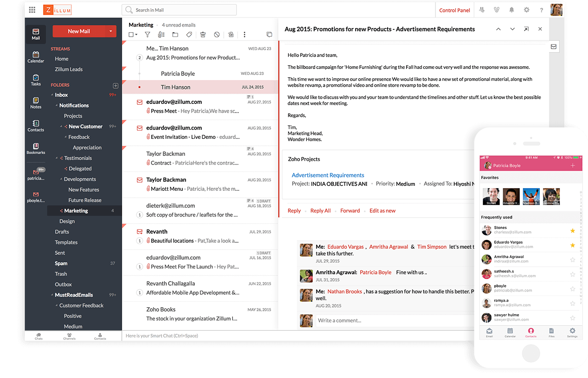Viewport: 588px width, 378px height.
Task: Toggle favorite star for ramya.a on phone
Action: click(572, 304)
